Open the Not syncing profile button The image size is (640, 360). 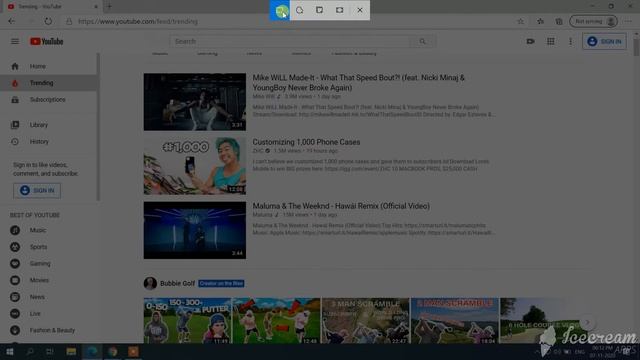point(593,21)
